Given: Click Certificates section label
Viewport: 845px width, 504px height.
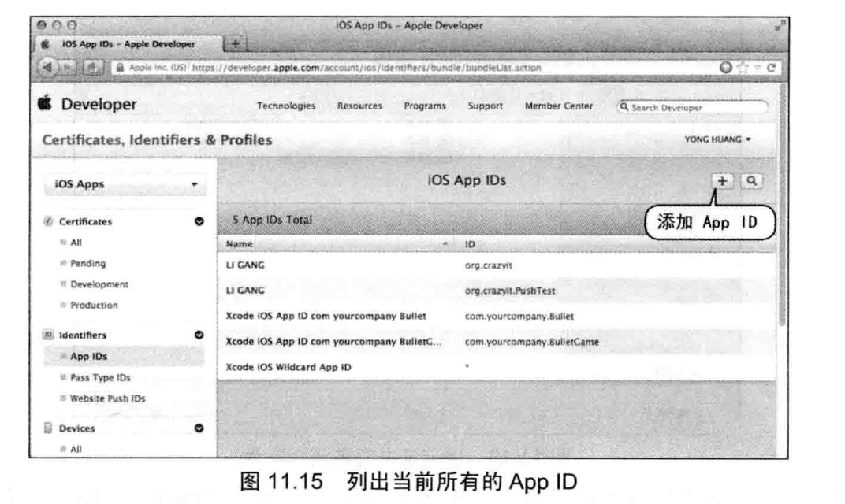Looking at the screenshot, I should pyautogui.click(x=85, y=221).
